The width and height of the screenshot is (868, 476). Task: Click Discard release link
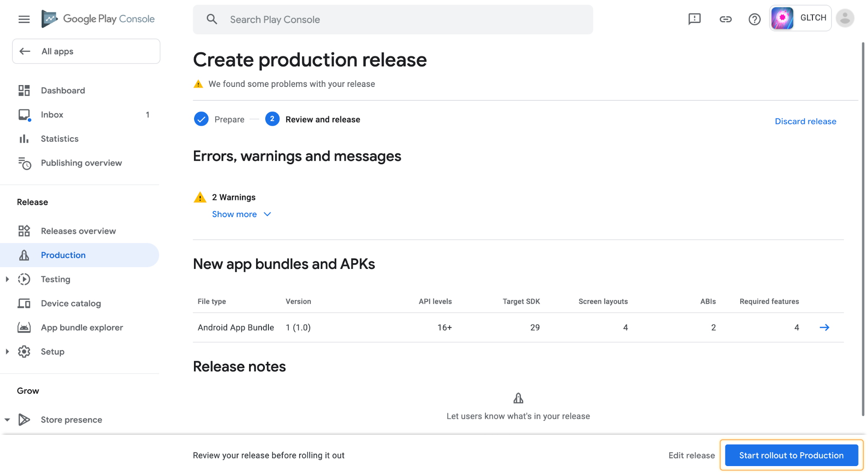[805, 121]
